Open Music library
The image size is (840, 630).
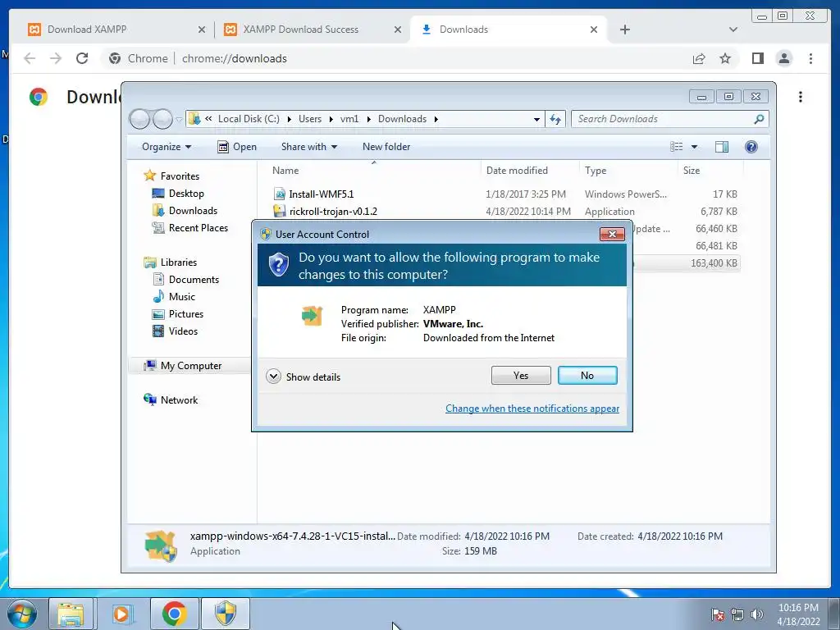tap(181, 296)
